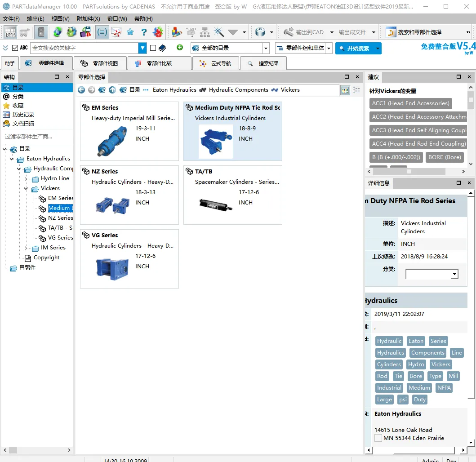Click the green plus add icon
The width and height of the screenshot is (476, 462).
(180, 47)
